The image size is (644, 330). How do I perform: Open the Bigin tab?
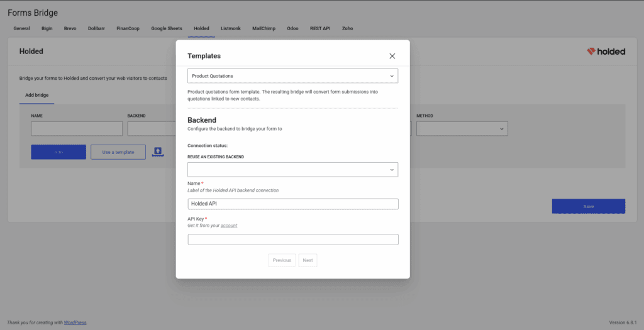click(x=47, y=28)
